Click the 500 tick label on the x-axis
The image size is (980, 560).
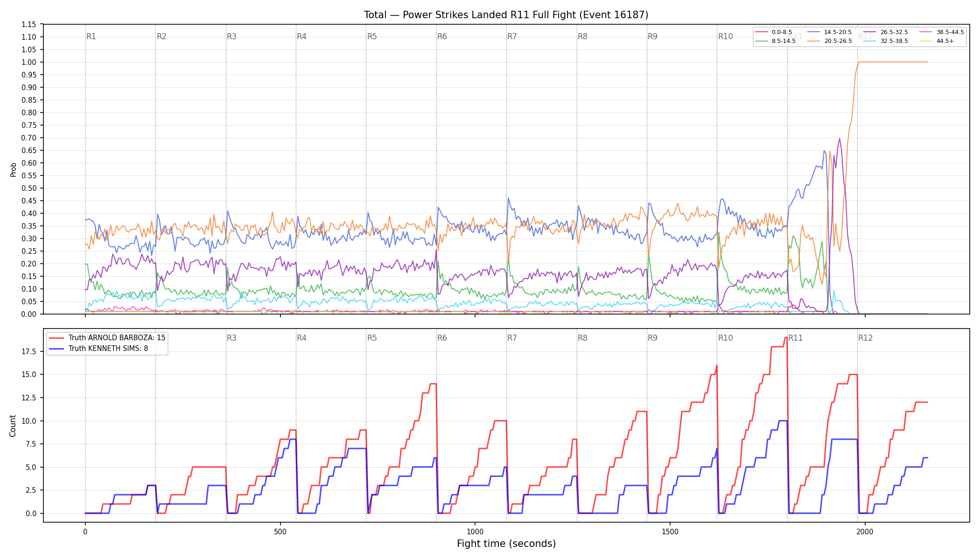(x=280, y=532)
